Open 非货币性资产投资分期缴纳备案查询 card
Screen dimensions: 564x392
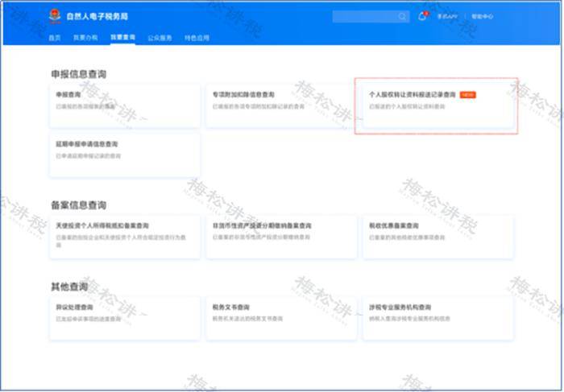[x=281, y=237]
